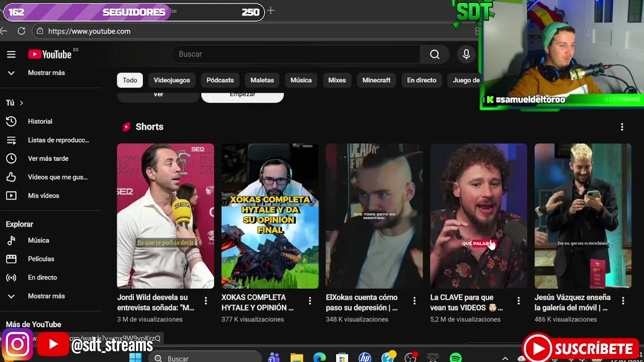
Task: Open options for Jordi Wild short
Action: click(205, 301)
